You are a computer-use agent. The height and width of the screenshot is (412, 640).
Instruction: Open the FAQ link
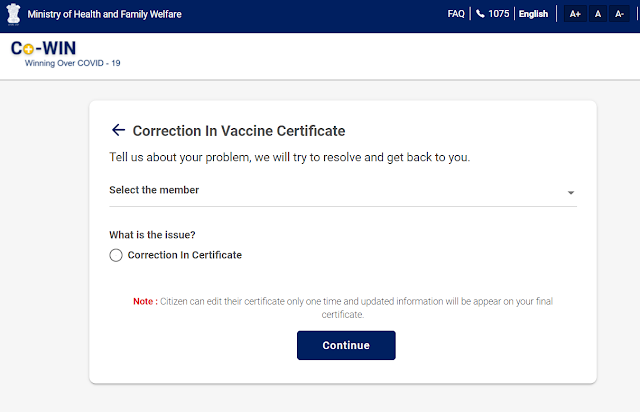(456, 14)
